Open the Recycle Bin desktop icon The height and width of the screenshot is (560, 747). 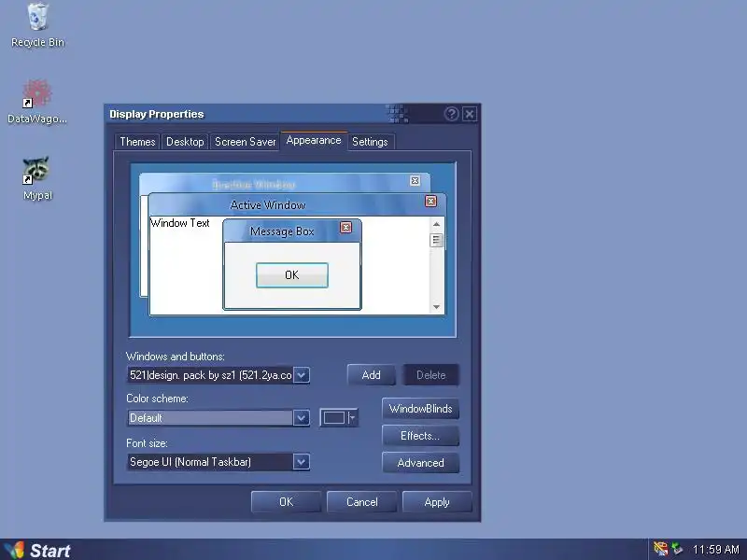pyautogui.click(x=37, y=25)
